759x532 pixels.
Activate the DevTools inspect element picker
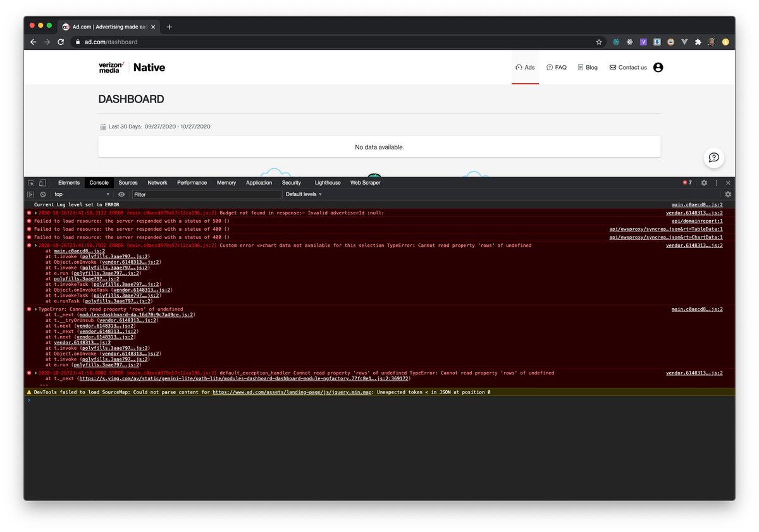click(x=31, y=183)
